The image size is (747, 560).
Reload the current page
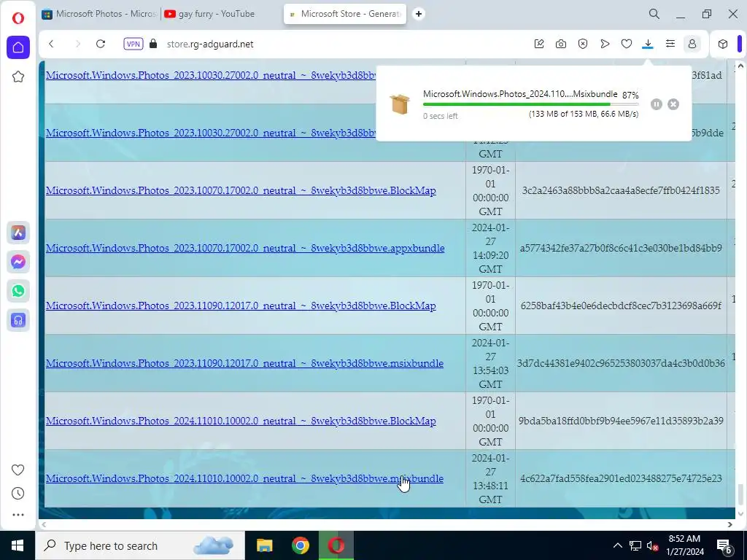[x=101, y=44]
